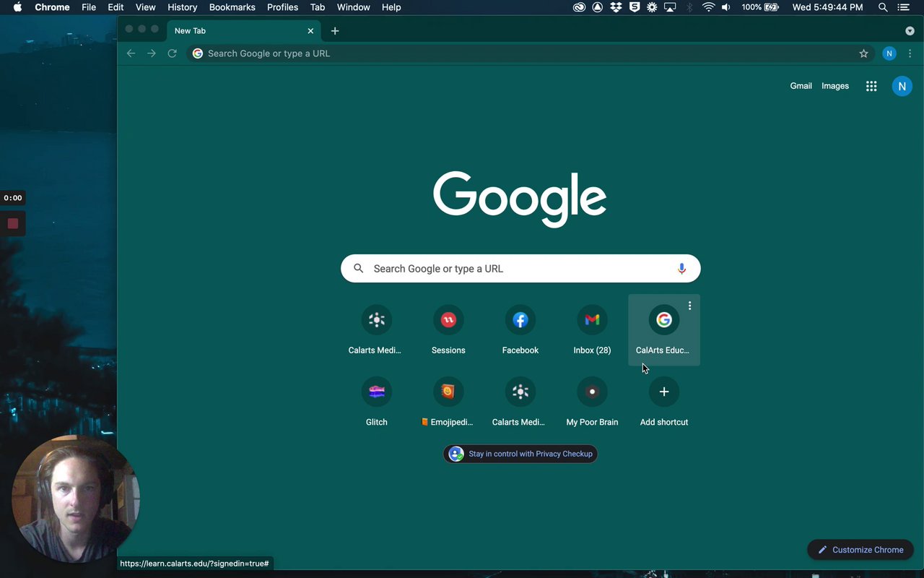This screenshot has height=578, width=924.
Task: Open the Profiles menu
Action: 282,7
